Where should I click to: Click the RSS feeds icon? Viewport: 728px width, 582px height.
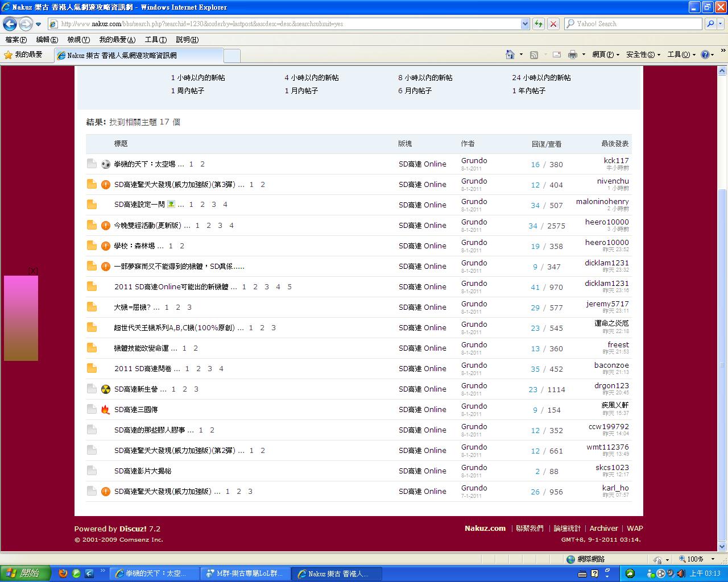pos(534,55)
